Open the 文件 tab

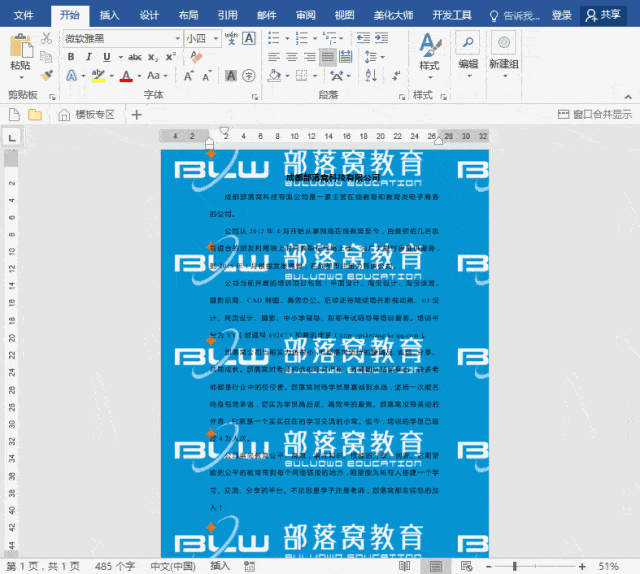[x=23, y=16]
